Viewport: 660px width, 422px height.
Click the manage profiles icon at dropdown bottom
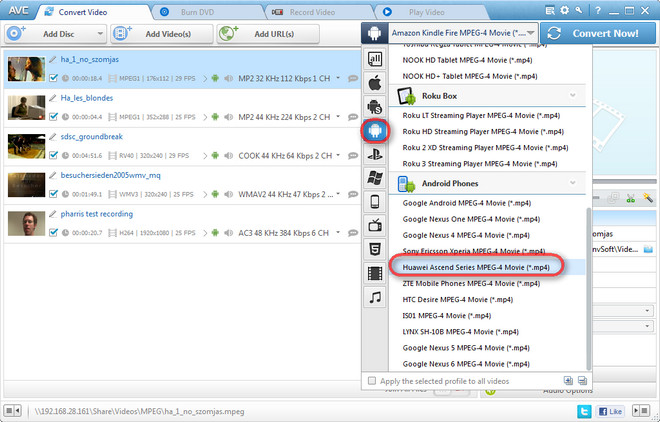tap(582, 381)
